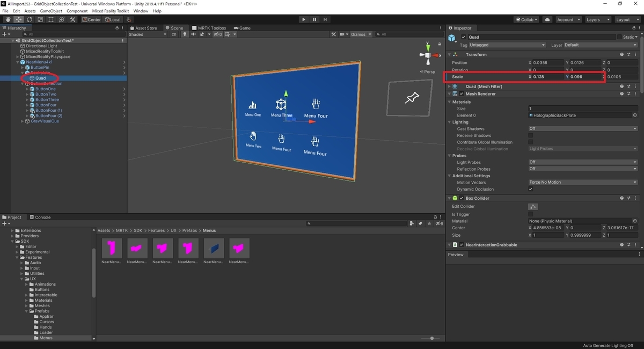Screen dimensions: 644x349
Task: Open the Layer dropdown showing Default
Action: (601, 45)
